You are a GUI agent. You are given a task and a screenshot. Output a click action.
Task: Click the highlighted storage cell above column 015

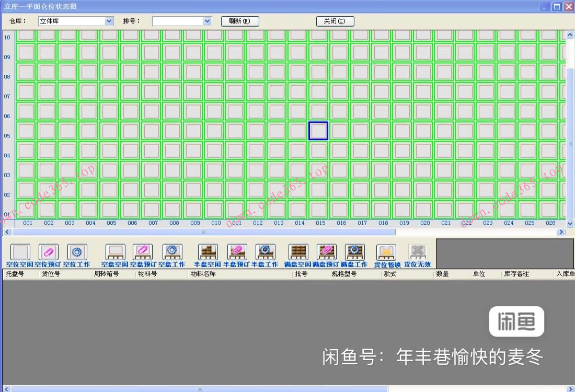(318, 131)
